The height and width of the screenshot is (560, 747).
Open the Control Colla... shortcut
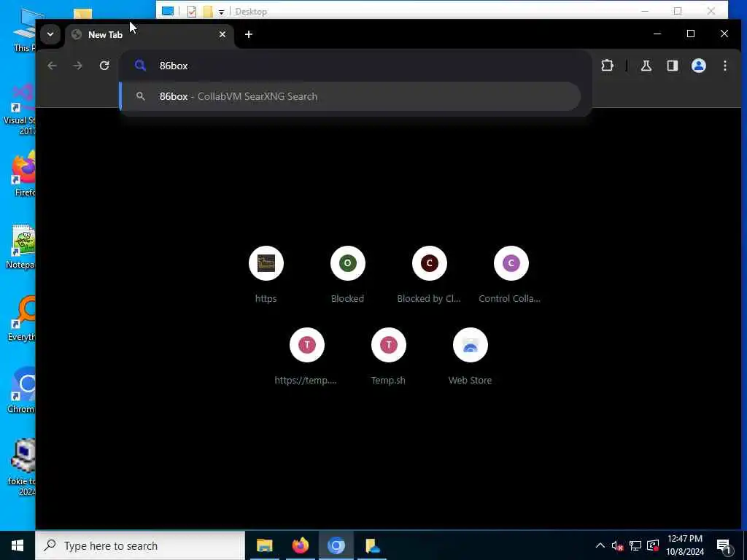point(511,275)
